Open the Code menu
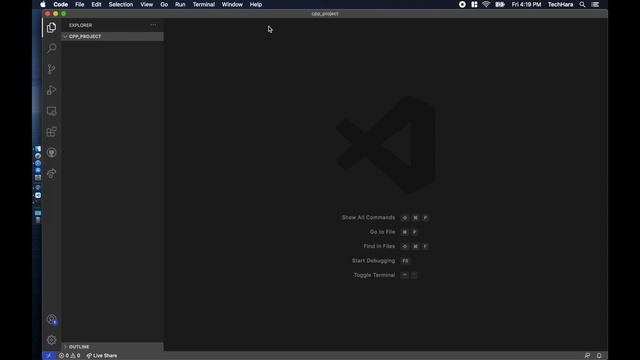The image size is (640, 360). 60,4
